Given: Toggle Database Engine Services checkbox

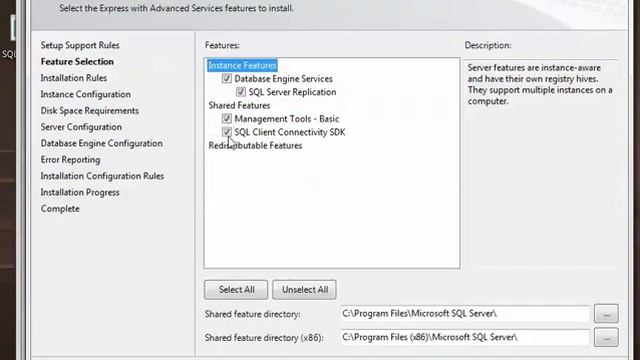Looking at the screenshot, I should pos(227,78).
